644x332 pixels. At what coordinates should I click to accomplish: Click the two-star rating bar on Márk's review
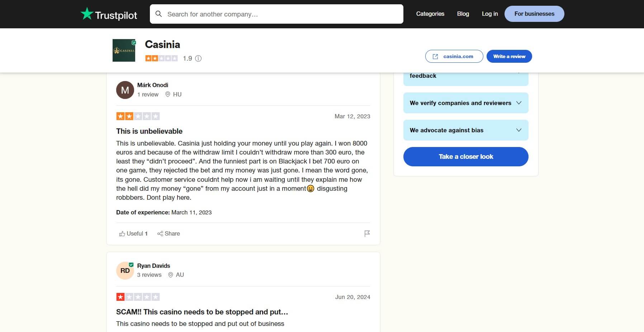pos(138,116)
